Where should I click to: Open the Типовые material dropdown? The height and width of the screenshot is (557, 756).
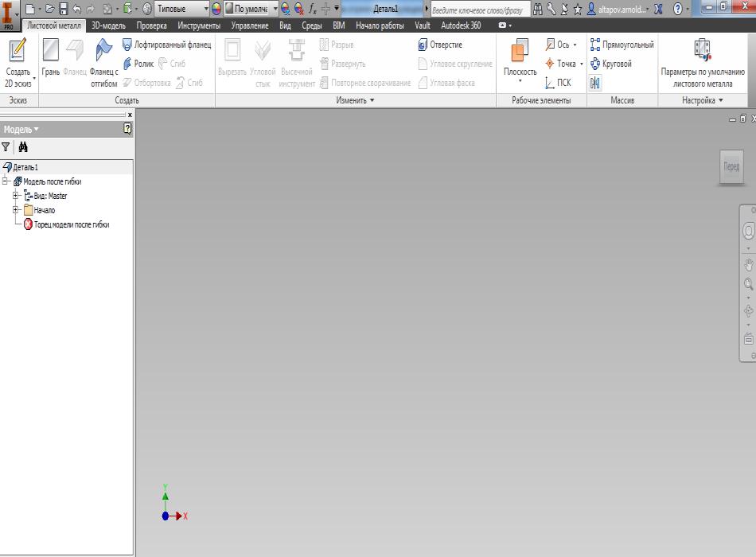point(205,9)
